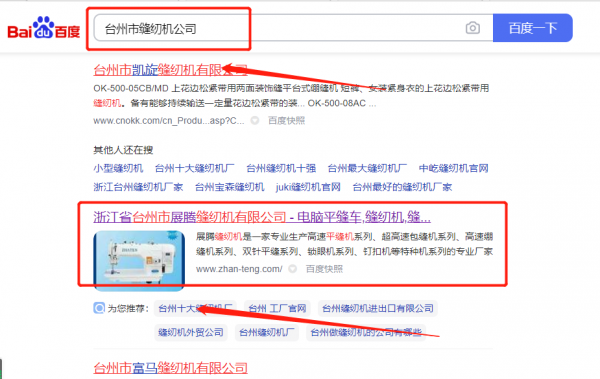This screenshot has height=379, width=600.
Task: Click the 百度一下 search button
Action: (x=533, y=28)
